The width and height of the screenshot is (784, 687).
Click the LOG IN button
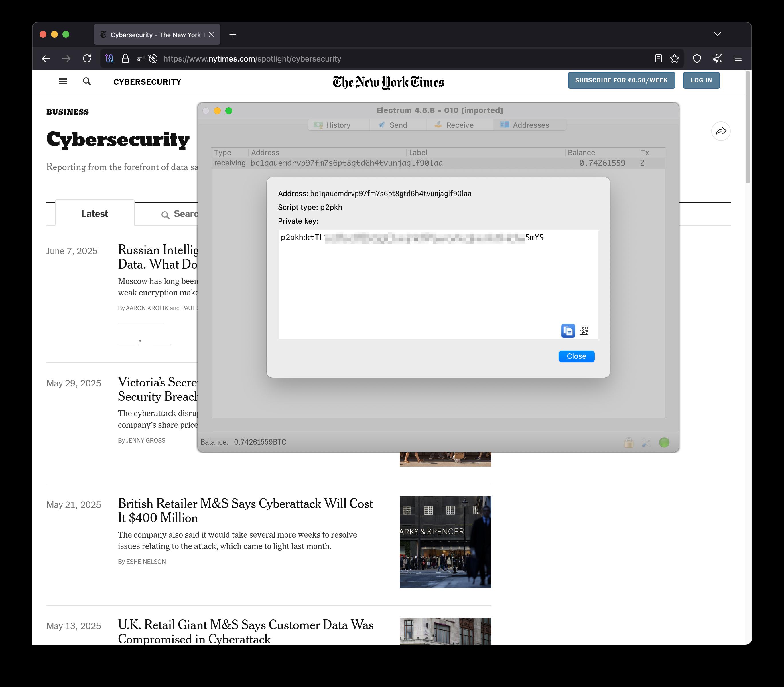[701, 80]
